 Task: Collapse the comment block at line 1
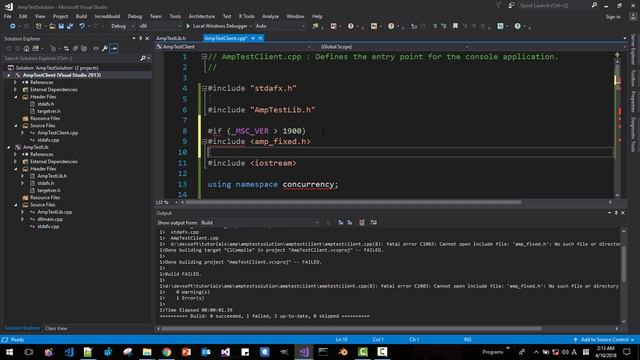204,57
